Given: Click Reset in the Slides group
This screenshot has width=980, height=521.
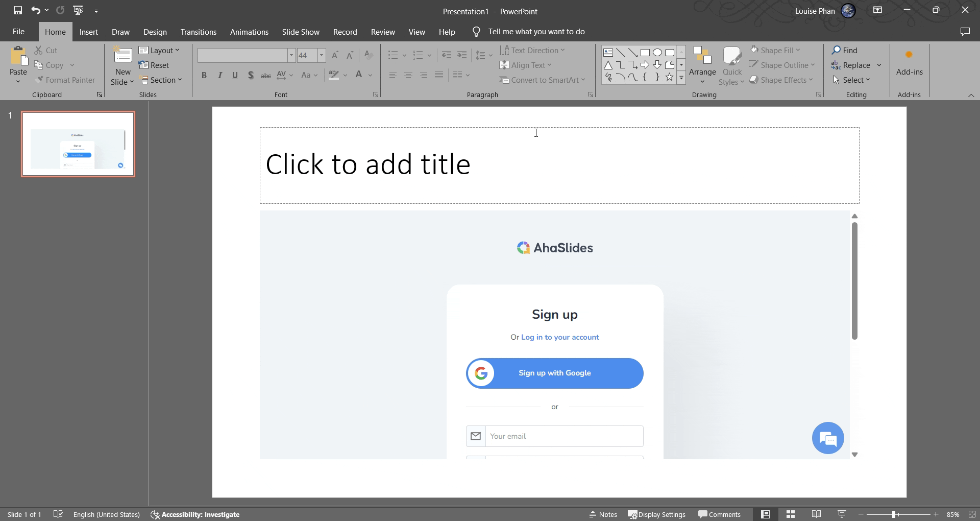Looking at the screenshot, I should 154,65.
